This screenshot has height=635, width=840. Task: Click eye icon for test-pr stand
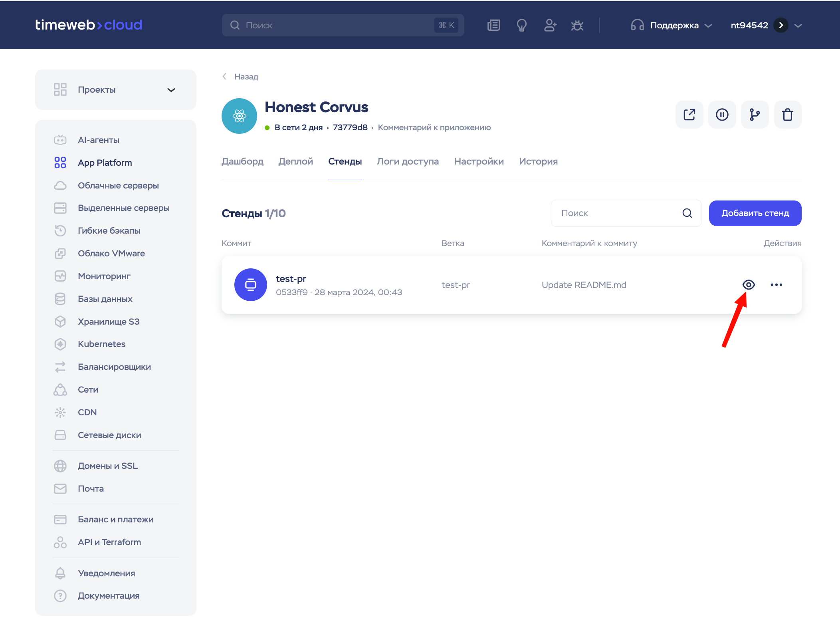pos(749,285)
